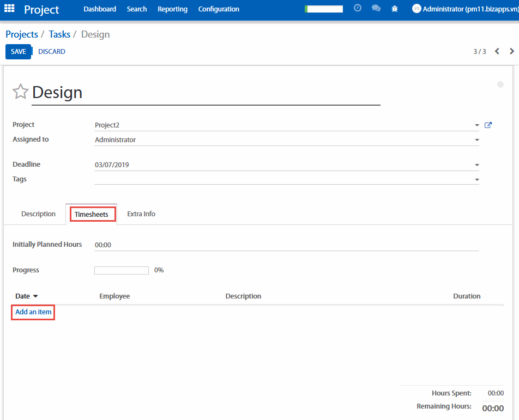Viewport: 519px width, 420px height.
Task: Switch to the Extra Info tab
Action: click(x=141, y=214)
